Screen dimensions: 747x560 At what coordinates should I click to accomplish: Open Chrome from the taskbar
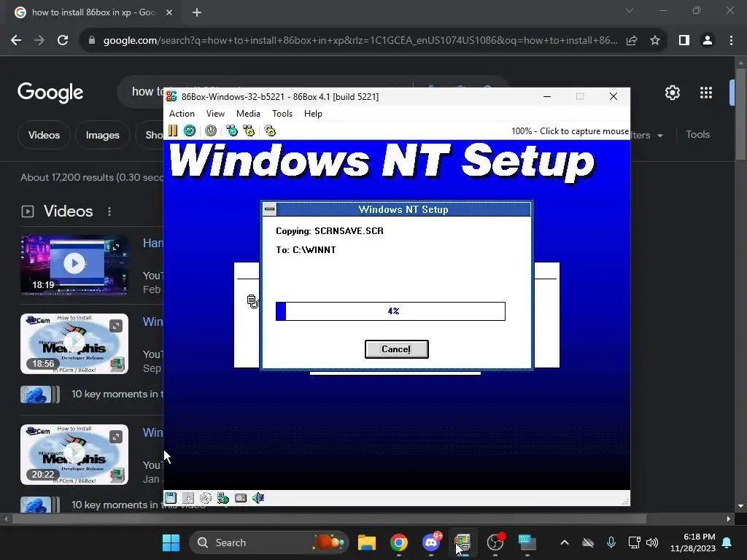coord(399,542)
